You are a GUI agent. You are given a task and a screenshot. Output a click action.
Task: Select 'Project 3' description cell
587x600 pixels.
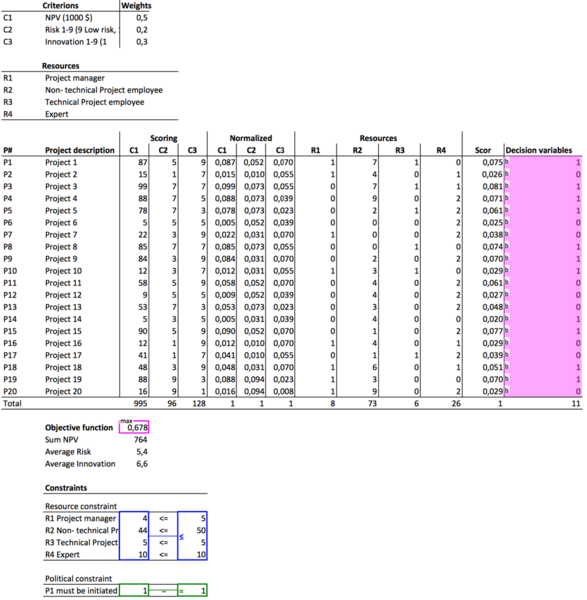tap(61, 186)
